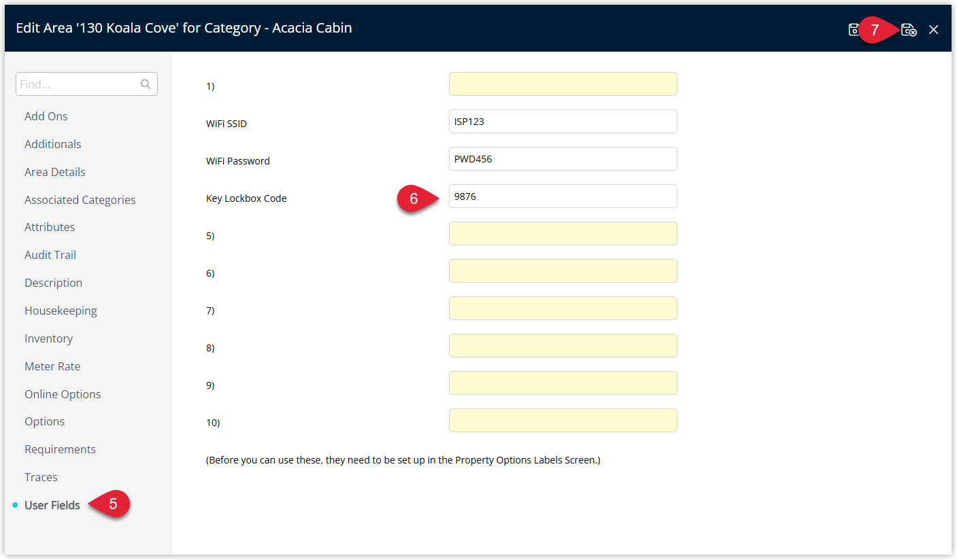The width and height of the screenshot is (957, 560).
Task: Click the Key Lockbox Code field 9876
Action: click(563, 196)
